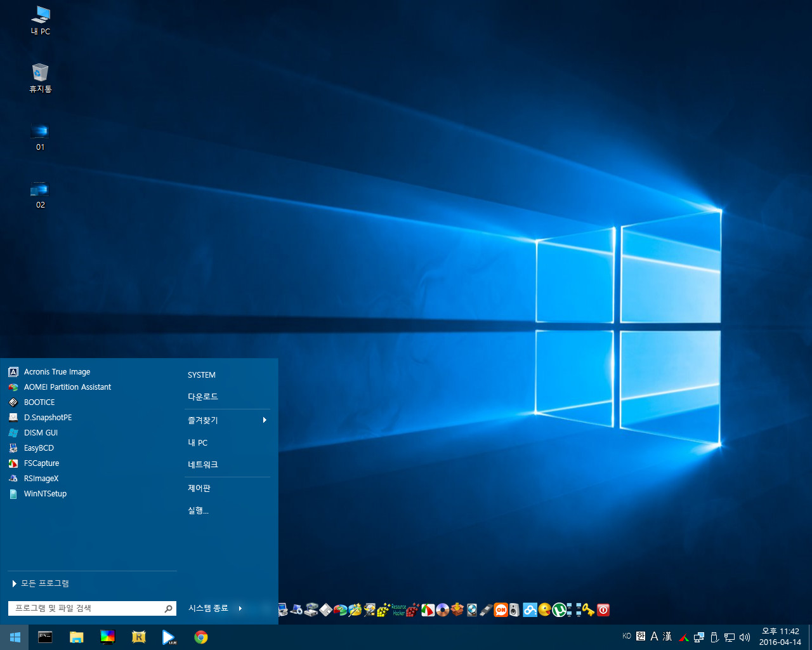This screenshot has height=650, width=812.
Task: Select the 휴지통 recycle bin icon
Action: pyautogui.click(x=41, y=78)
